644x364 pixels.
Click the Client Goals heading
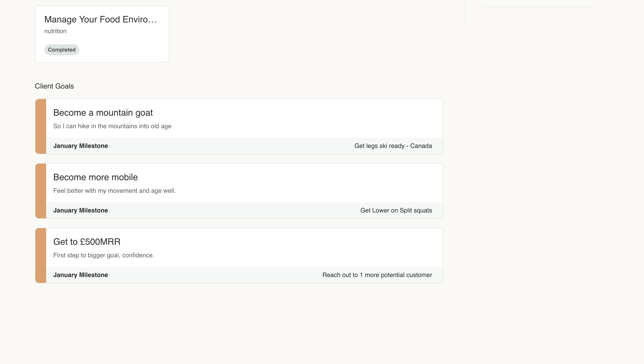pos(54,86)
